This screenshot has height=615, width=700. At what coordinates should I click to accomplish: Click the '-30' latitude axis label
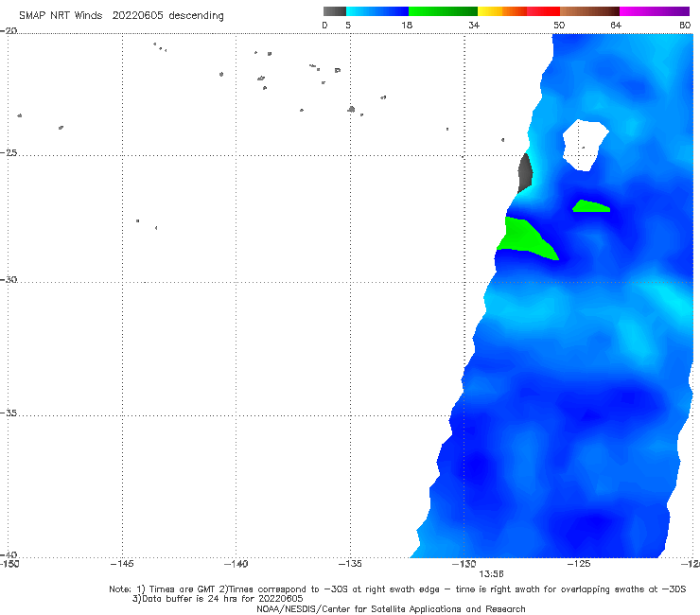click(9, 279)
